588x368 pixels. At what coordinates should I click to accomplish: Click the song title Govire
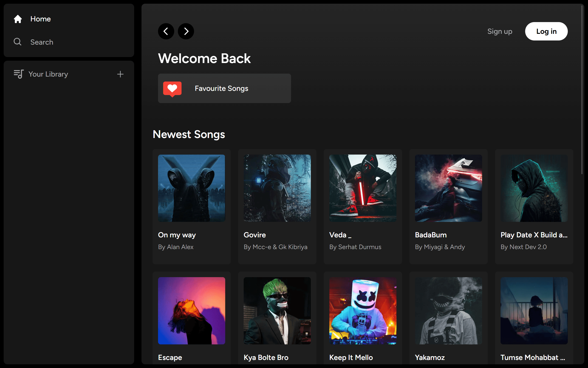[255, 235]
